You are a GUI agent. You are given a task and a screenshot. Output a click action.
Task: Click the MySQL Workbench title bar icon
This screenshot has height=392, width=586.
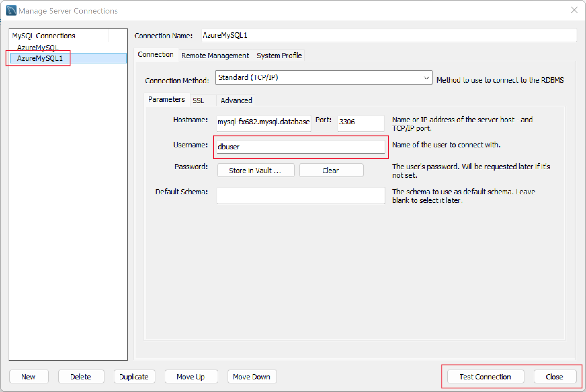[x=11, y=11]
